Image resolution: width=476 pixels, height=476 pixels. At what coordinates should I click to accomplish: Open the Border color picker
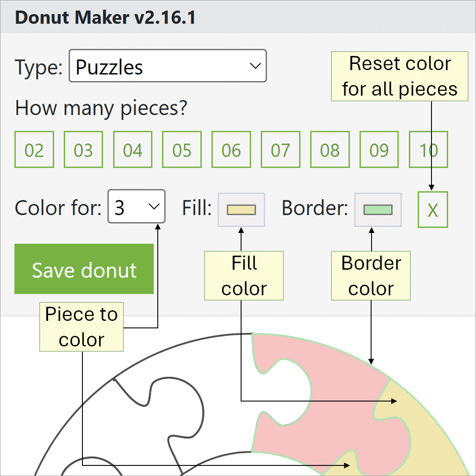378,209
